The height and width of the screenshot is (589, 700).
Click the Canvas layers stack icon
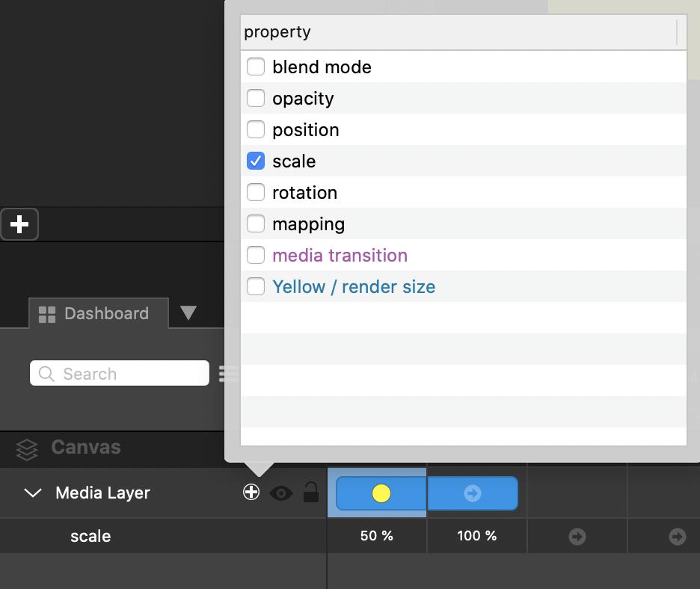pyautogui.click(x=27, y=448)
